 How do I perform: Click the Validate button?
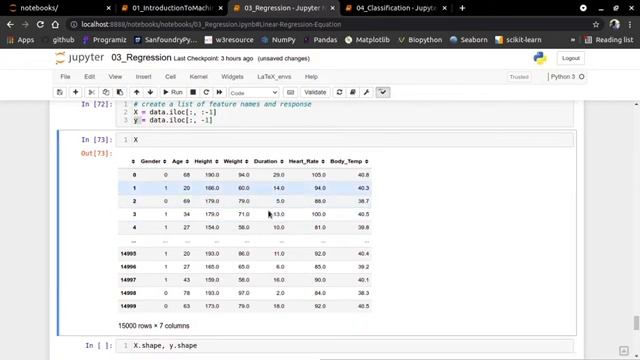point(315,92)
